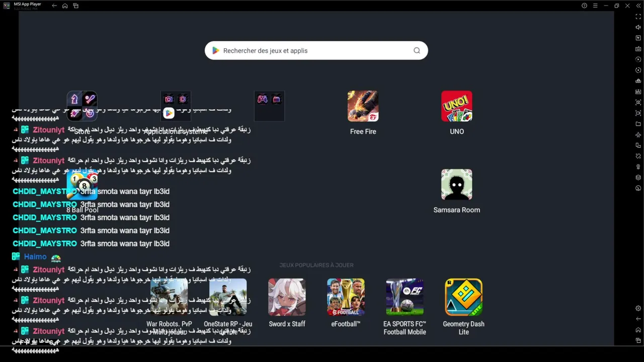Click the search magnifier icon

(417, 50)
